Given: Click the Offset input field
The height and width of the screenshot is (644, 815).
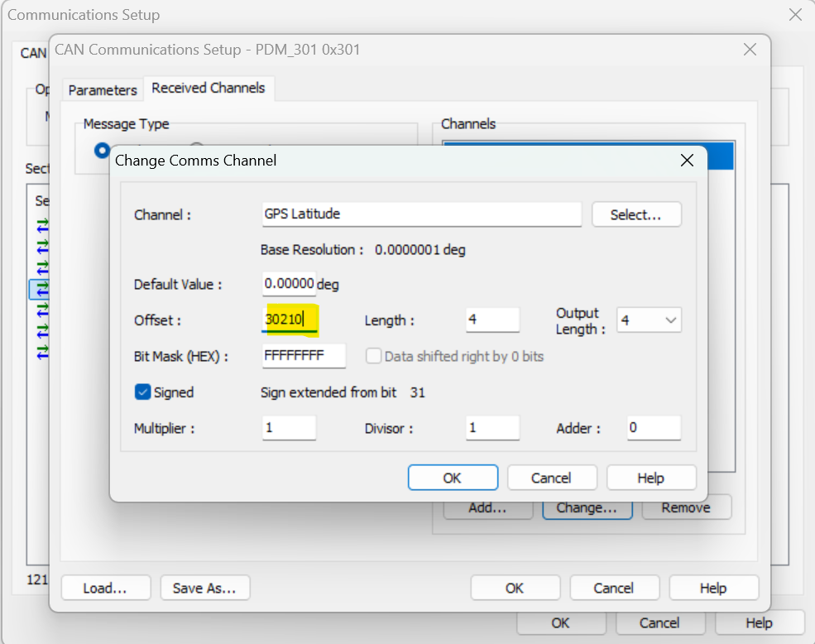Looking at the screenshot, I should 290,320.
